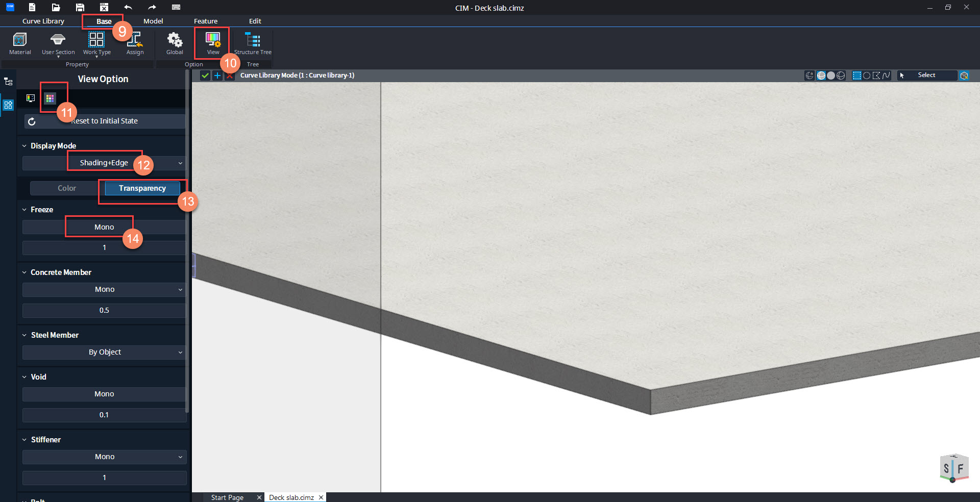This screenshot has width=980, height=502.
Task: Open the Material property tool
Action: [x=20, y=43]
